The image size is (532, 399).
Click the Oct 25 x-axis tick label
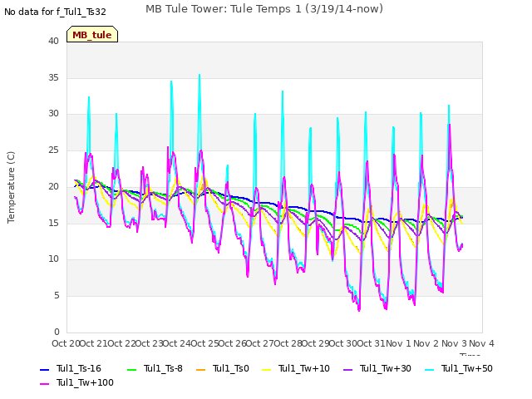pyautogui.click(x=205, y=343)
